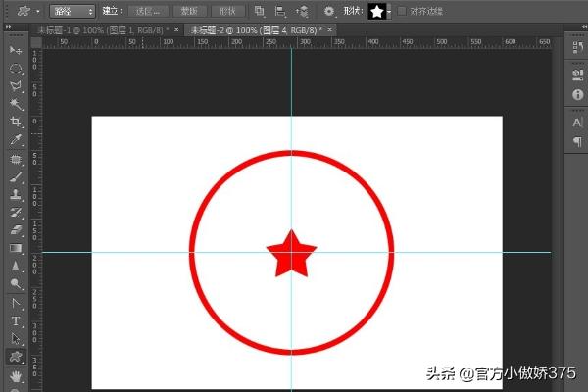Open path arrangement options
The width and height of the screenshot is (588, 392).
click(x=302, y=11)
